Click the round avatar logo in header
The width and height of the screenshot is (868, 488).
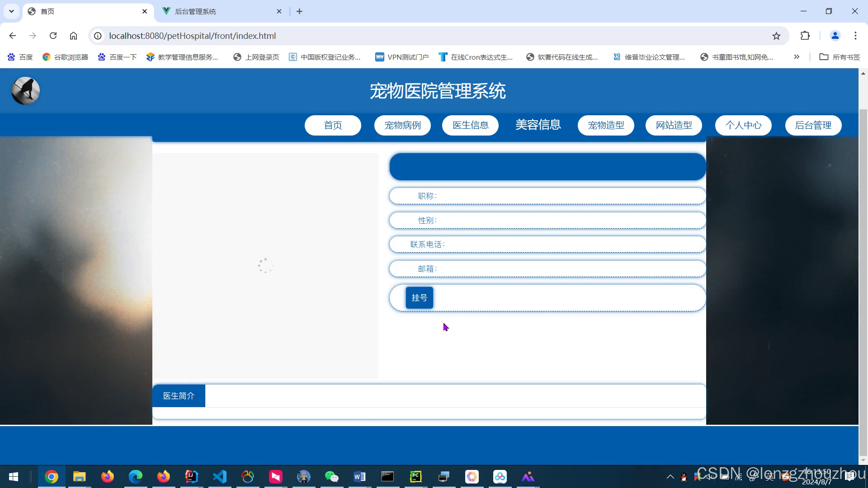point(25,91)
